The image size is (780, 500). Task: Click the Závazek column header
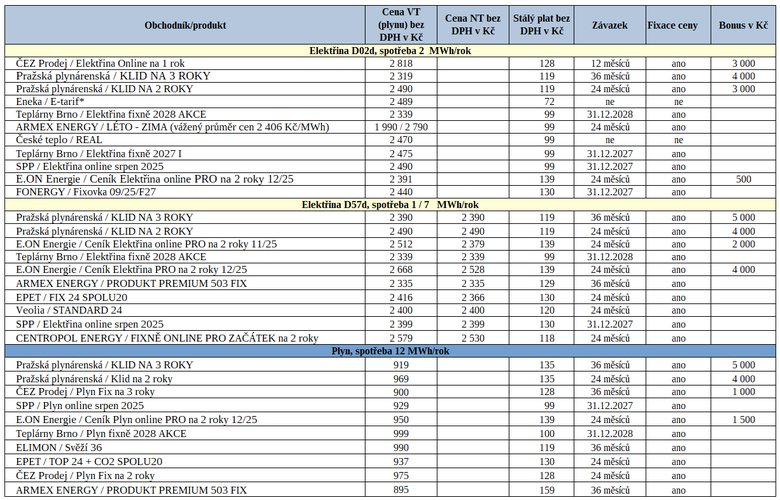[x=610, y=23]
